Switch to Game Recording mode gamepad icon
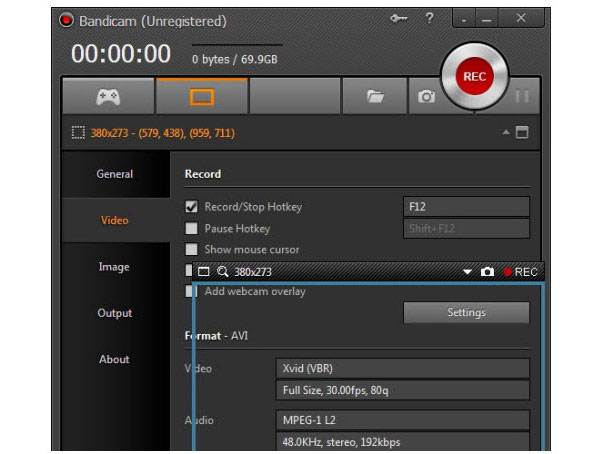 [x=108, y=97]
